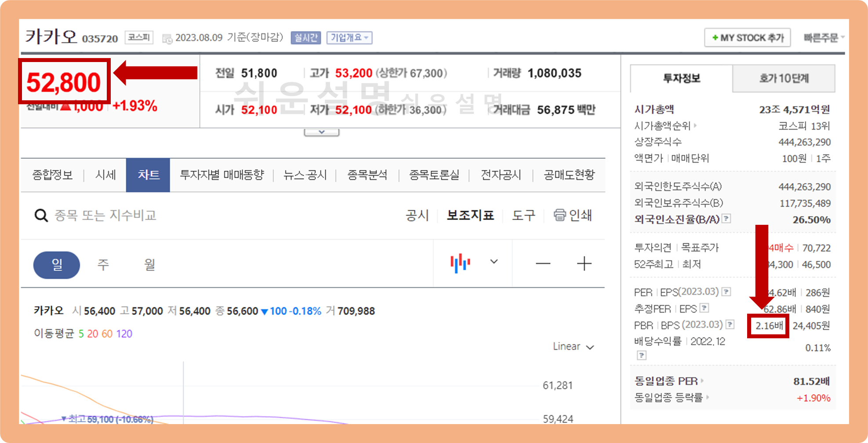Image resolution: width=868 pixels, height=443 pixels.
Task: Click the 종목 또는 지수비교 search field
Action: (x=105, y=216)
